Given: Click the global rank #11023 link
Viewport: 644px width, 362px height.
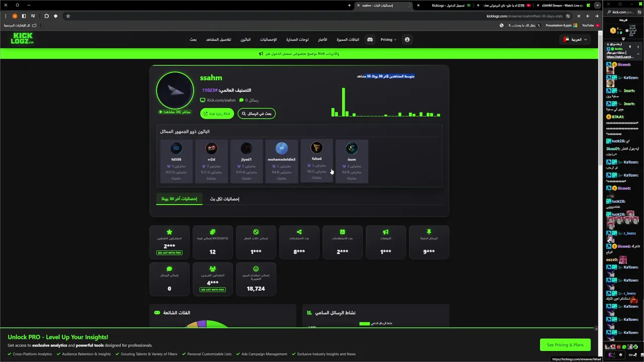Looking at the screenshot, I should [x=210, y=90].
